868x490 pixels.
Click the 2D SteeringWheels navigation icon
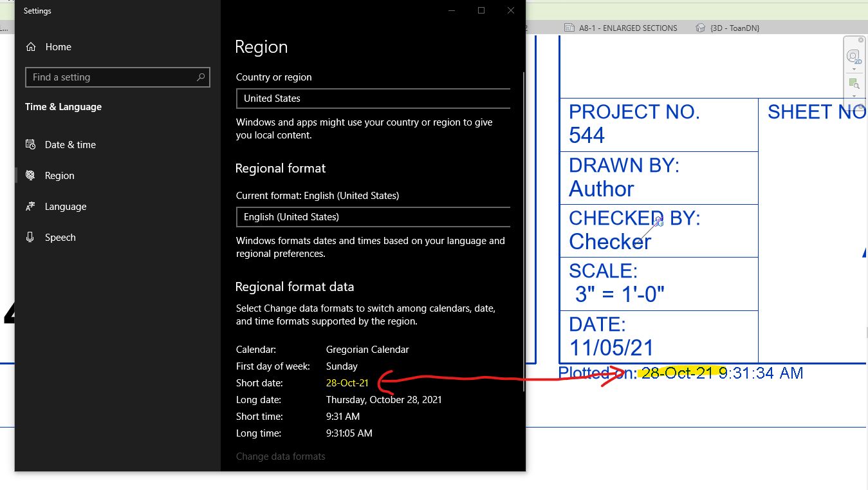[854, 56]
